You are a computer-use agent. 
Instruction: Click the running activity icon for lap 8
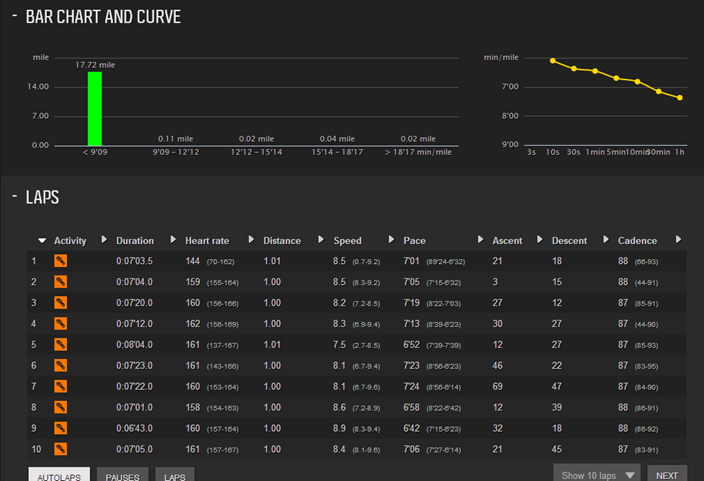point(61,407)
